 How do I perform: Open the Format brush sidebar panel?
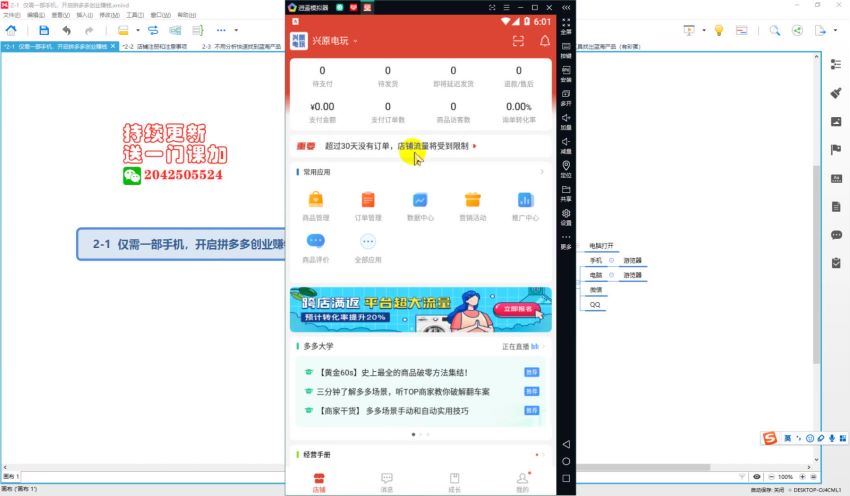point(836,93)
